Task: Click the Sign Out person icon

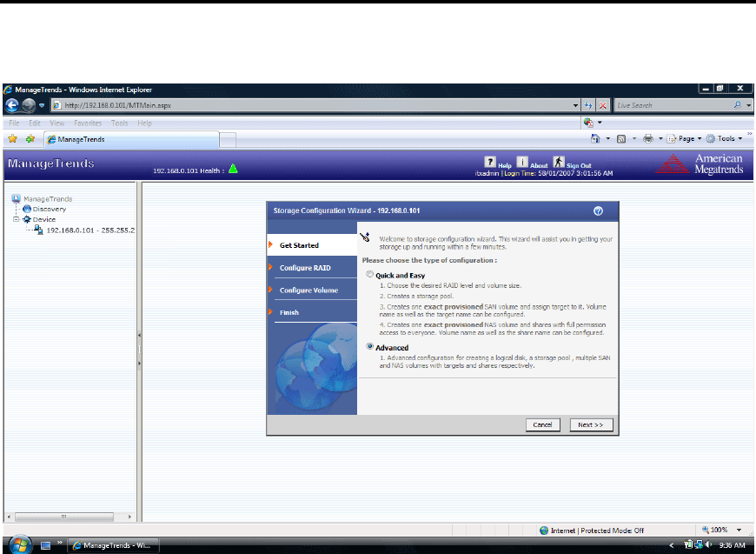Action: point(559,162)
